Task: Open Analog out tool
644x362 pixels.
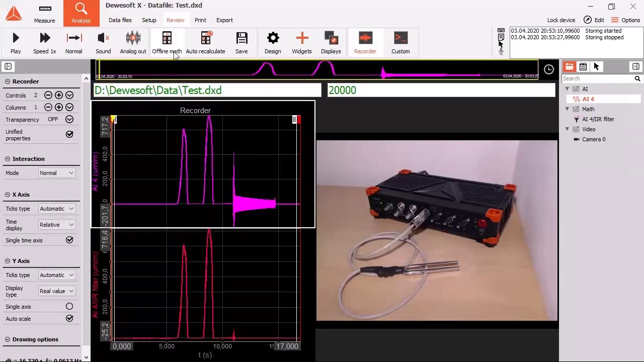Action: tap(133, 43)
